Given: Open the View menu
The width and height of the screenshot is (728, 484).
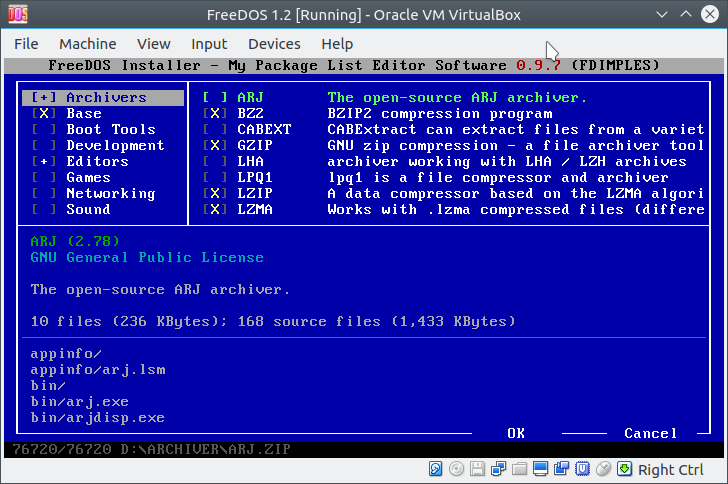Looking at the screenshot, I should pos(154,44).
